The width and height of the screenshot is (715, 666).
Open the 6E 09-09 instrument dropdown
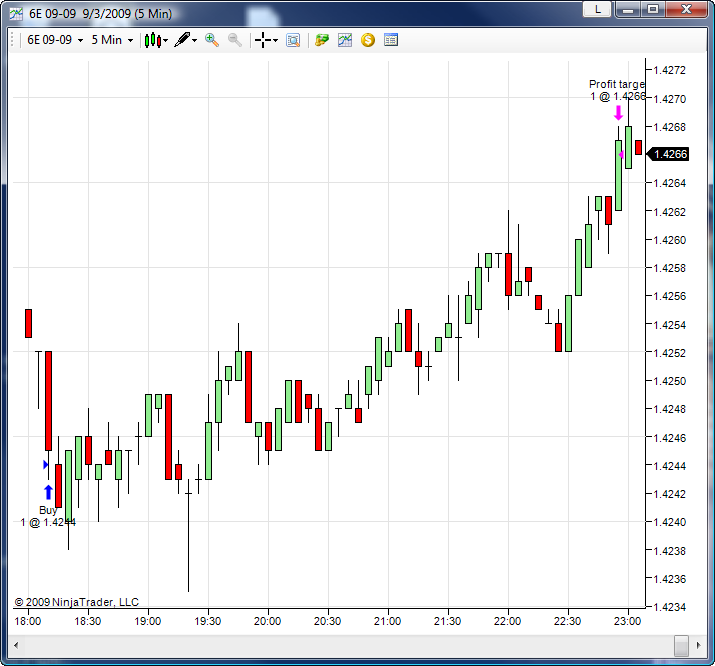tap(55, 40)
